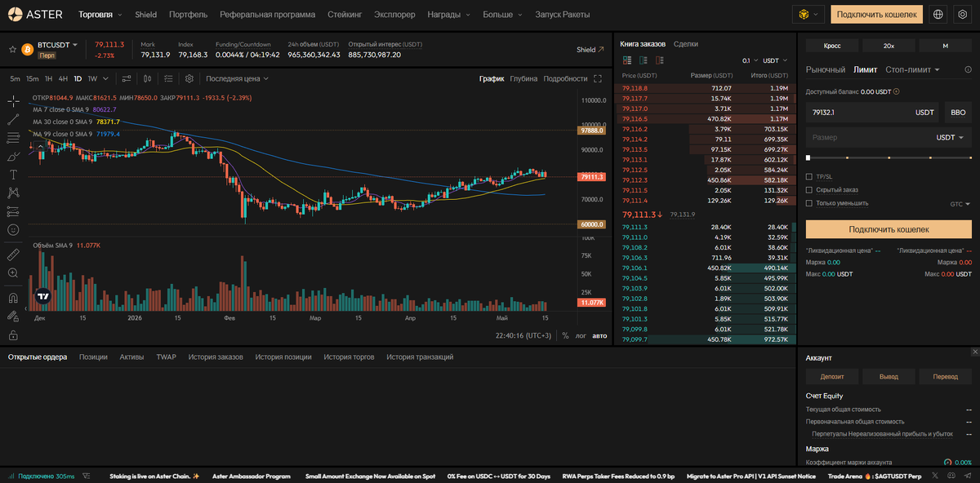Click the order size slider handle
Viewport: 980px width, 483px height.
(x=808, y=157)
